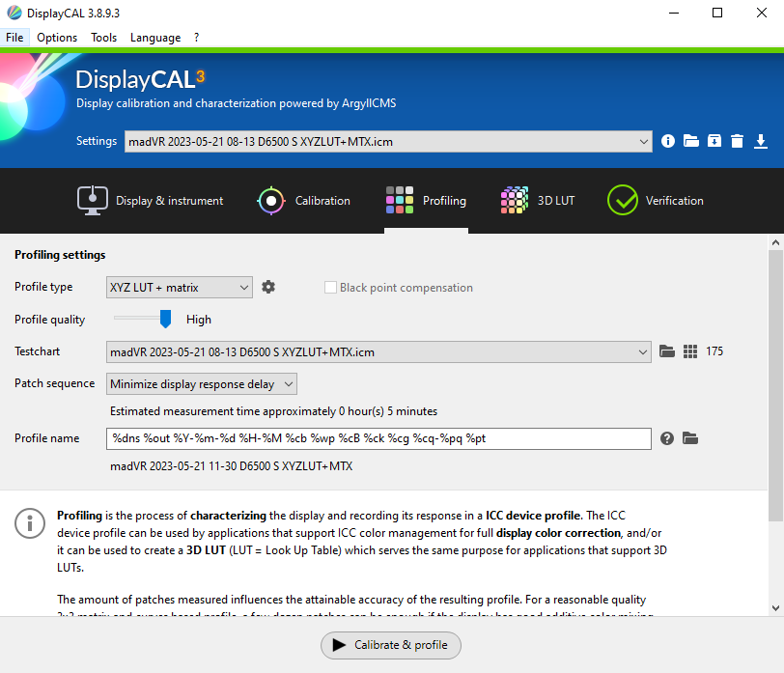Click the patch count value 175

pyautogui.click(x=714, y=351)
